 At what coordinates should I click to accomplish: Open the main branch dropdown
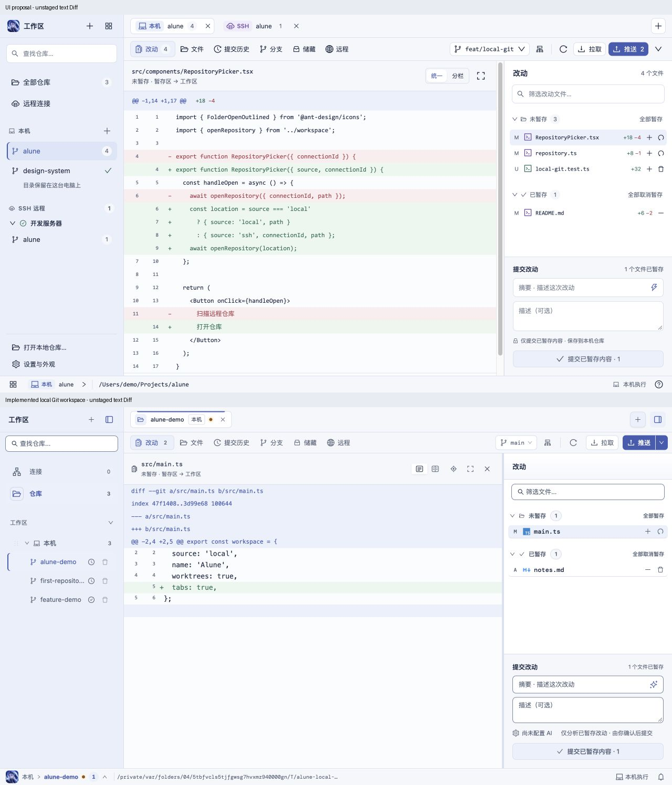[516, 443]
